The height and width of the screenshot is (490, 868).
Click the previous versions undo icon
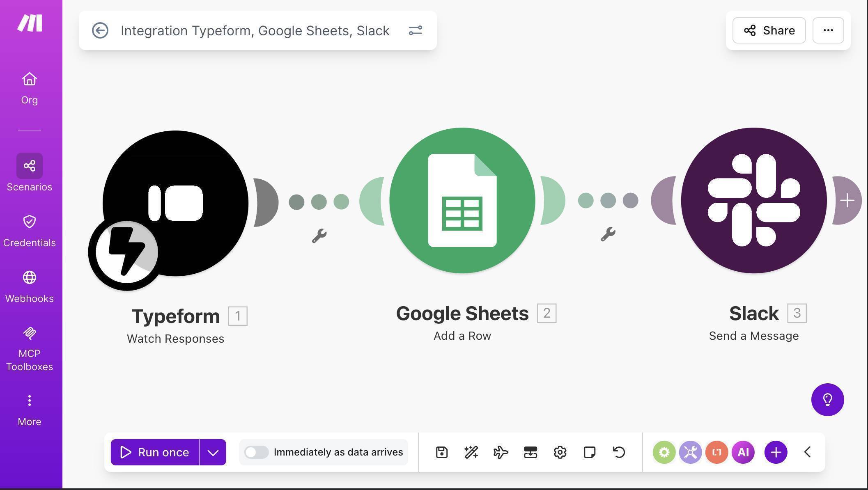[x=618, y=452]
